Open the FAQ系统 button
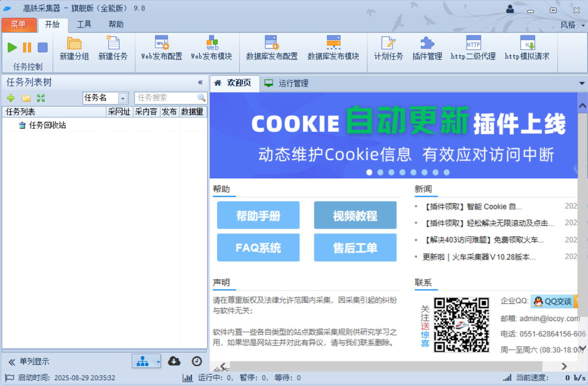Image resolution: width=588 pixels, height=386 pixels. click(258, 247)
